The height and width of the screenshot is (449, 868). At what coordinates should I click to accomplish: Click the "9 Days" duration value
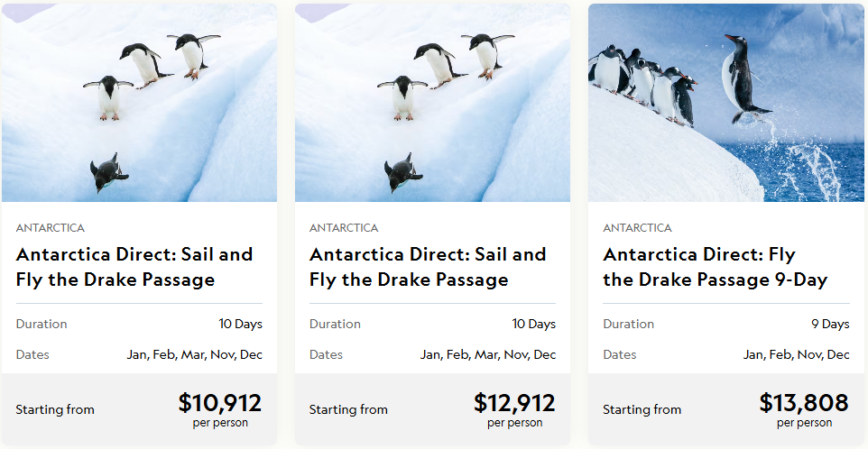point(830,324)
